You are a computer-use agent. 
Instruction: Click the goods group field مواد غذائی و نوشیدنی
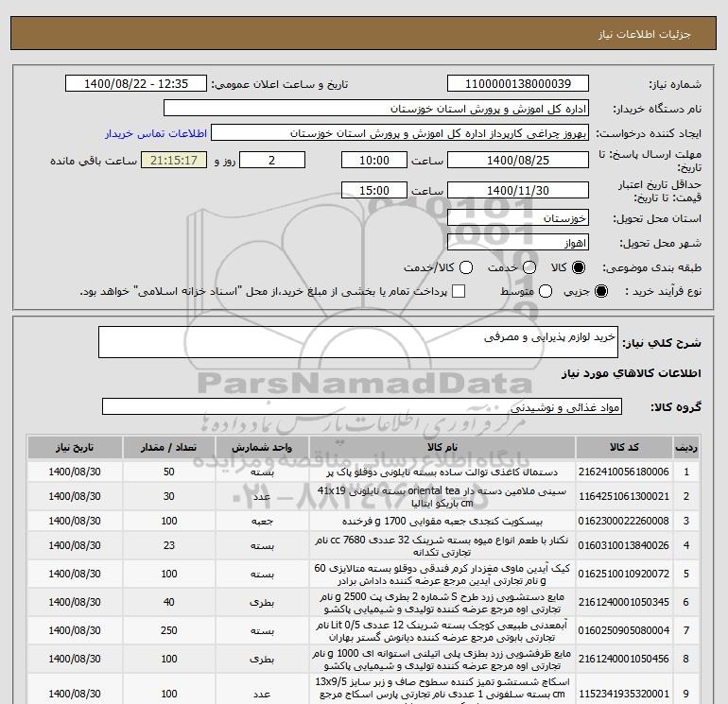pos(362,407)
